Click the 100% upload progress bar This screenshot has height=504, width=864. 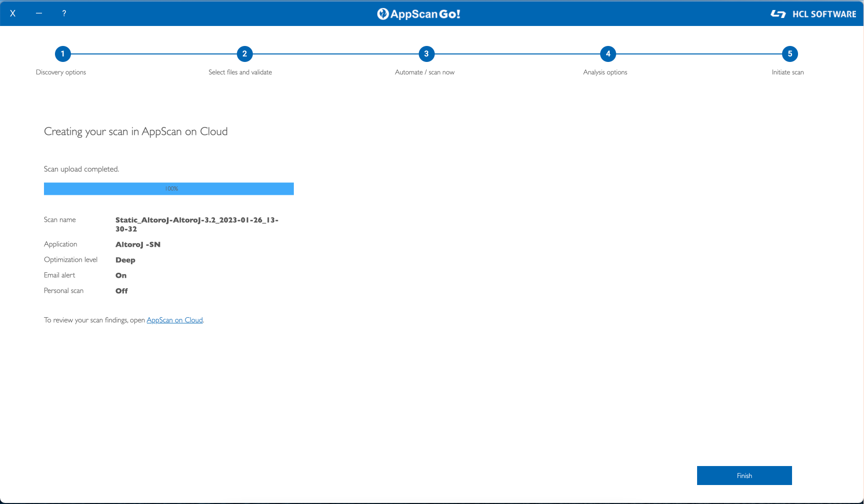click(169, 189)
